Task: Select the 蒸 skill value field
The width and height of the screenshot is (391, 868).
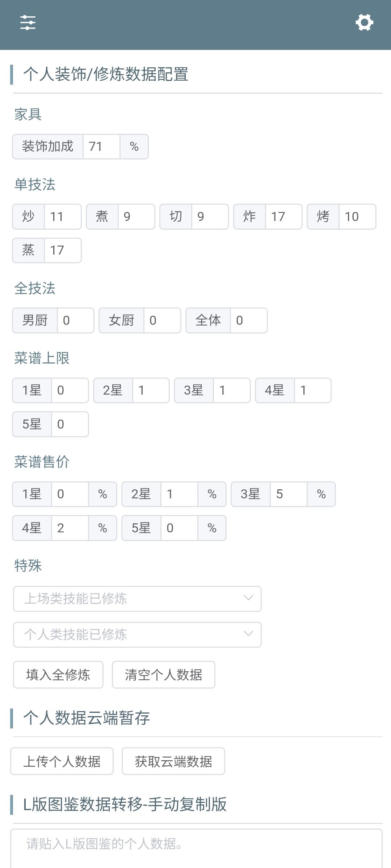Action: 63,250
